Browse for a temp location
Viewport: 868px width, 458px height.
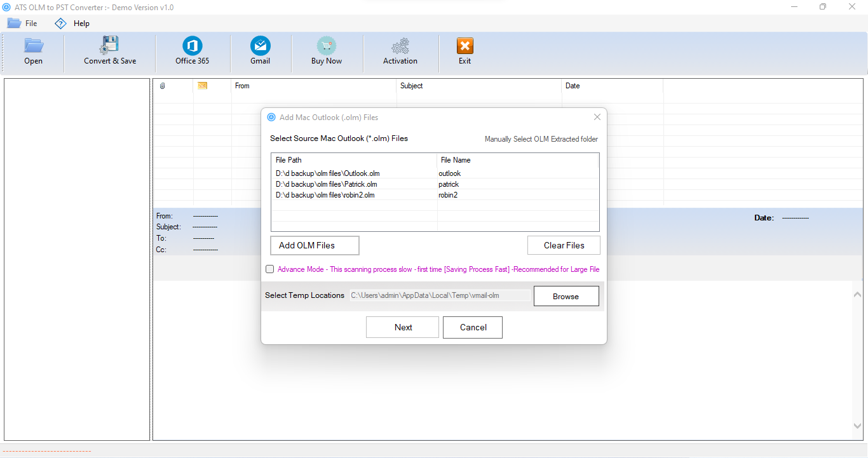(566, 296)
